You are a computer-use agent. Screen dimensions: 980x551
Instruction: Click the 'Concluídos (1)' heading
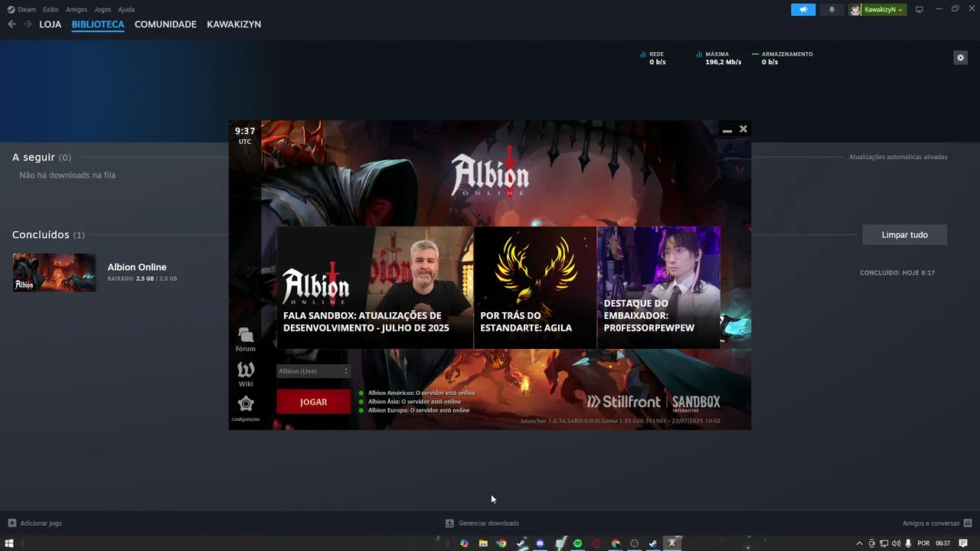point(48,235)
